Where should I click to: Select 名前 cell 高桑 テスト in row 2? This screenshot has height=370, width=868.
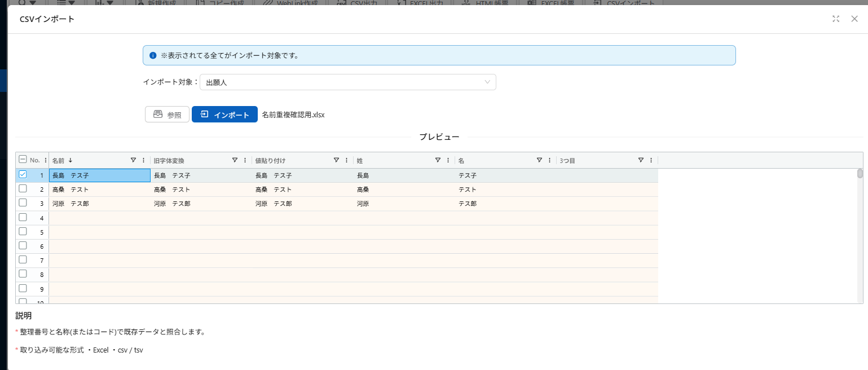(x=100, y=190)
